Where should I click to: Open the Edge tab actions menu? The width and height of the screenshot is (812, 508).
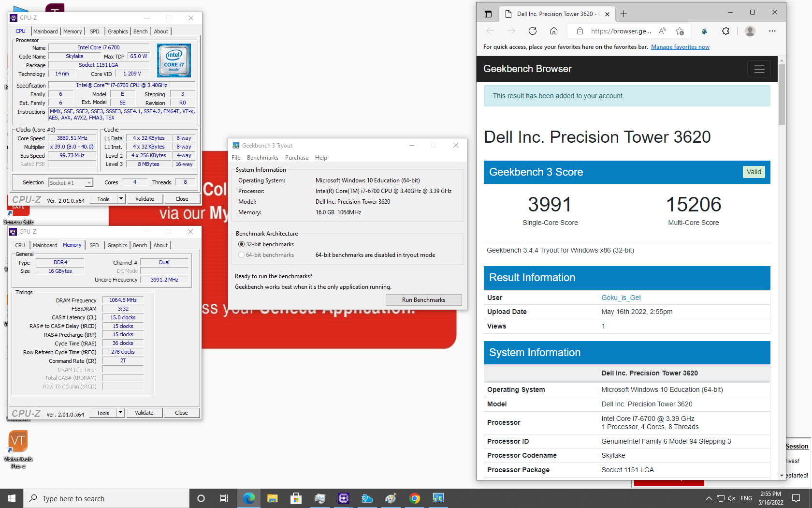pyautogui.click(x=488, y=14)
